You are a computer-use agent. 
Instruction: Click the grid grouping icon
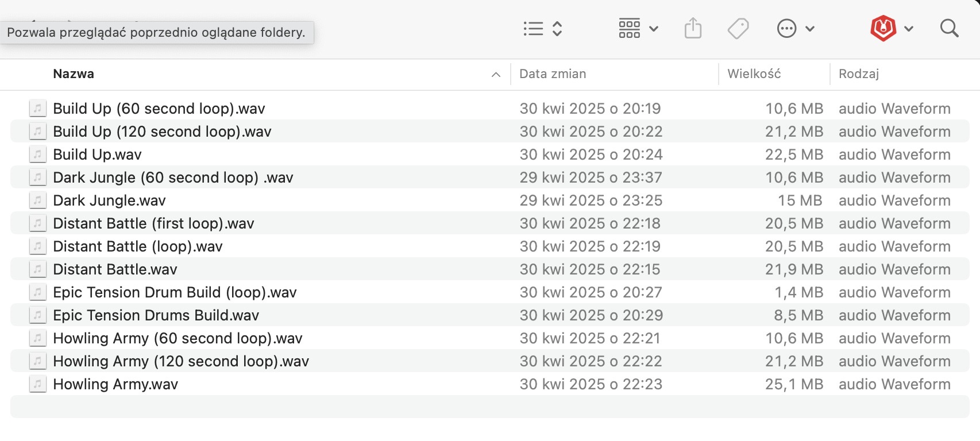(629, 28)
